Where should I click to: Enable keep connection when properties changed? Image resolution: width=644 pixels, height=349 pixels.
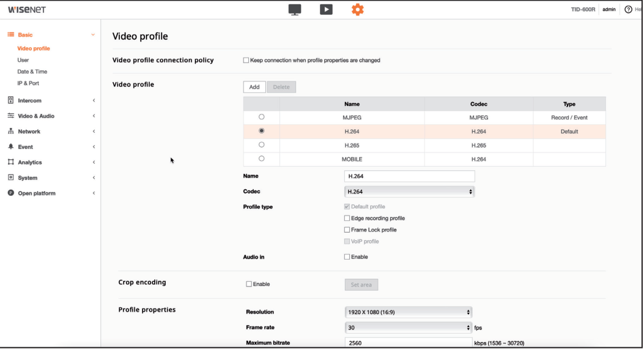tap(246, 61)
